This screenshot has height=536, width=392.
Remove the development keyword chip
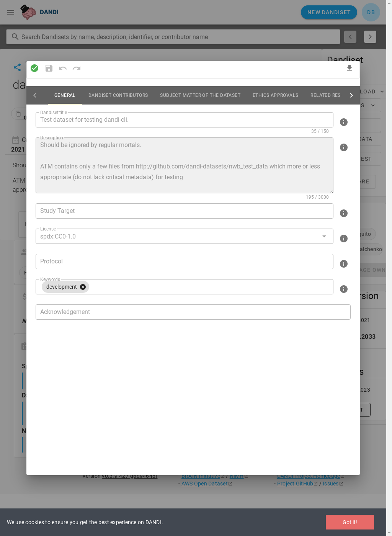click(83, 287)
